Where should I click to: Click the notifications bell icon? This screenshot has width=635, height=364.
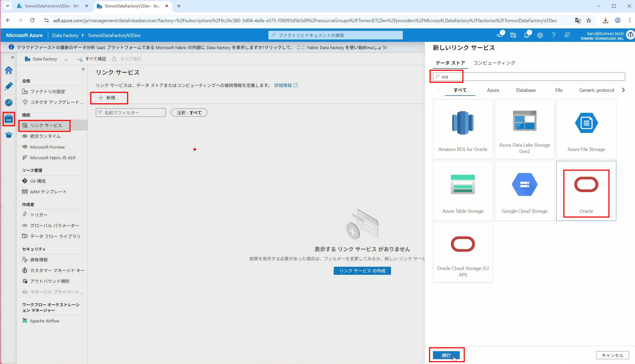pos(527,35)
